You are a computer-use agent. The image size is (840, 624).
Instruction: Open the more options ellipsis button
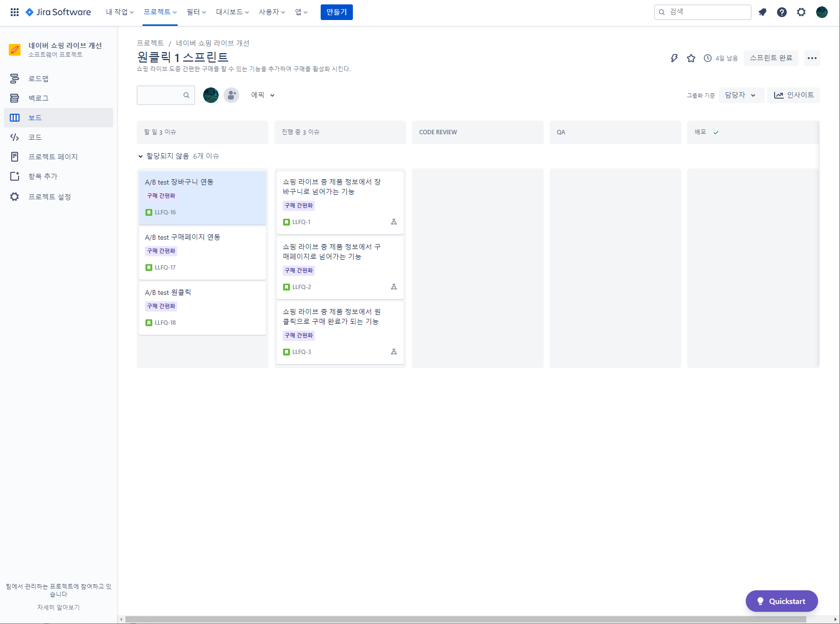[x=812, y=58]
